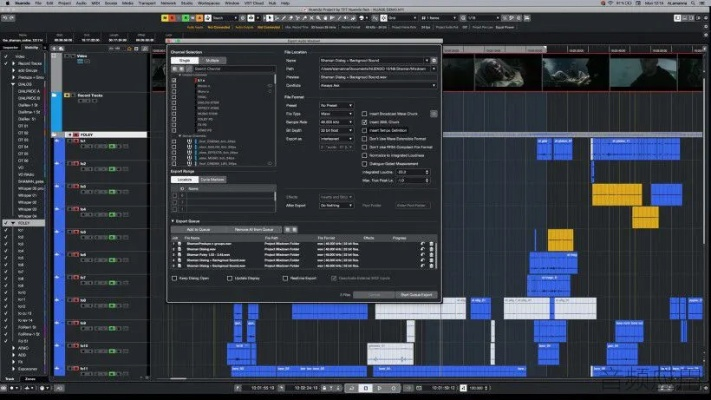The image size is (711, 400).
Task: Collapse the Export Queue section
Action: pos(172,220)
